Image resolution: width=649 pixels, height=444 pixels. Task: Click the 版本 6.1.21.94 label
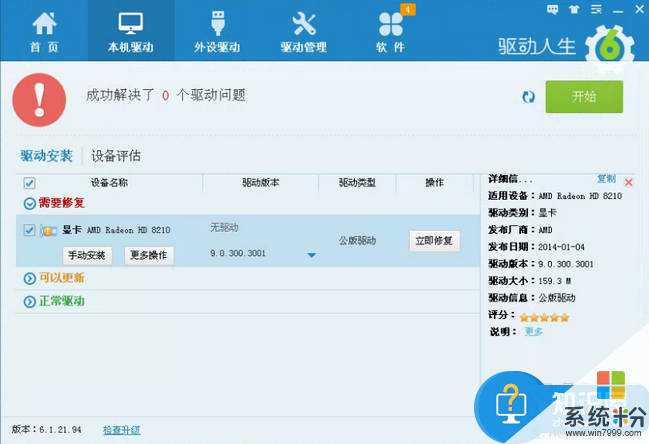pos(46,430)
